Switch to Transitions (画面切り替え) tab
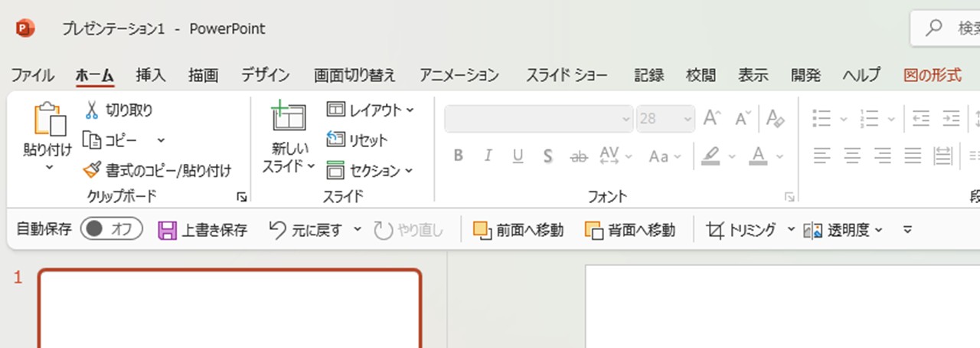The image size is (980, 348). click(x=354, y=74)
